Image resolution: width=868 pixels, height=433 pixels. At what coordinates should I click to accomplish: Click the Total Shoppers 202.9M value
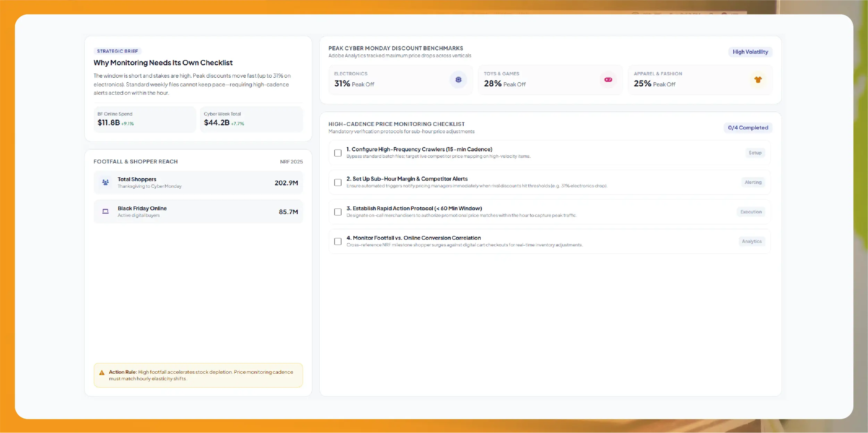(x=286, y=183)
